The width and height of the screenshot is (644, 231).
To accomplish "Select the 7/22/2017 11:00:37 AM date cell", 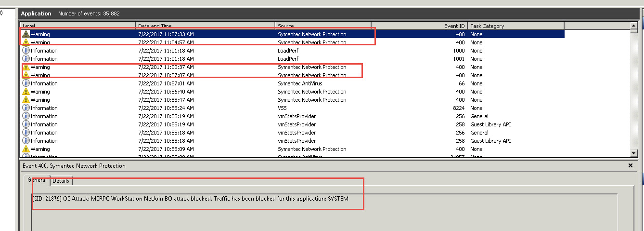I will pyautogui.click(x=166, y=67).
